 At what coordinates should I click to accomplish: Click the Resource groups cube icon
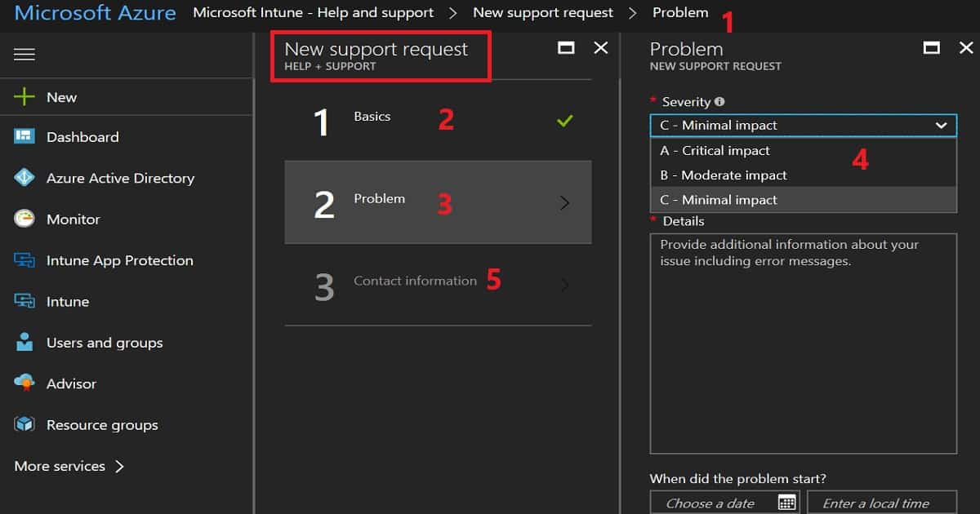pos(24,424)
